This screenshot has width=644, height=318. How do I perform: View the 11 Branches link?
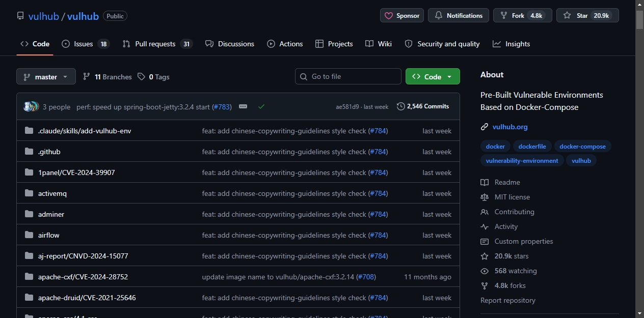108,77
